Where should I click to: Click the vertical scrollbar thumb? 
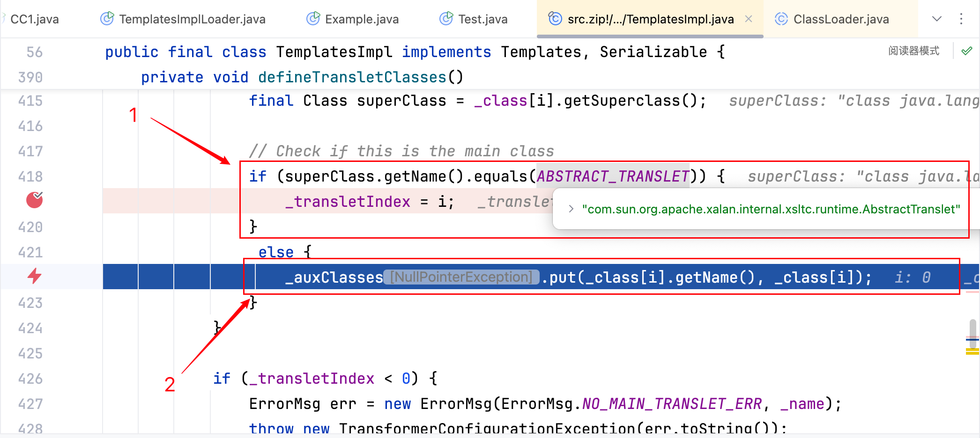[x=973, y=329]
